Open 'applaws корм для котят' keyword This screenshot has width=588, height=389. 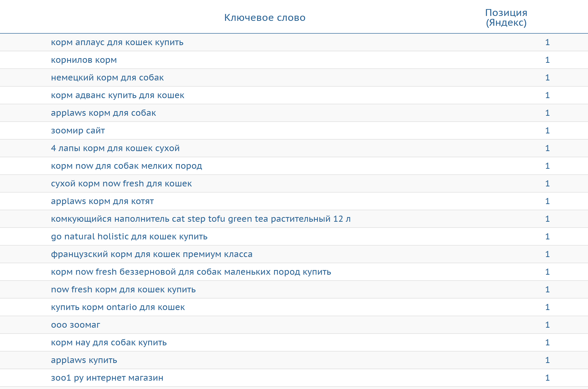coord(103,201)
